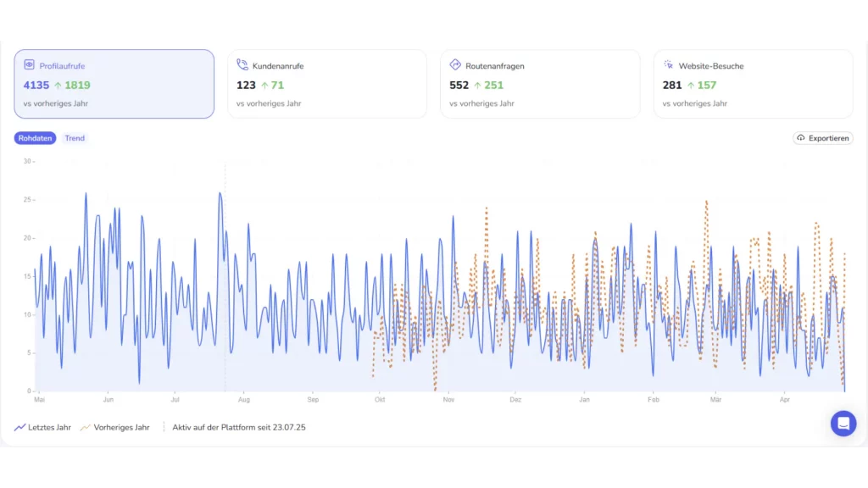Click the Jan label on the x-axis

(585, 400)
